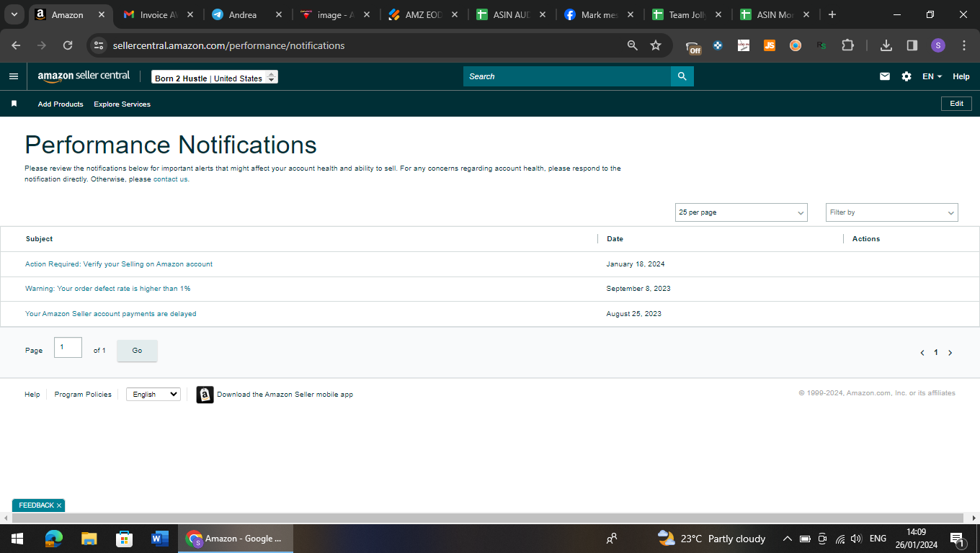Image resolution: width=980 pixels, height=553 pixels.
Task: Open the purple S profile avatar
Action: point(937,45)
